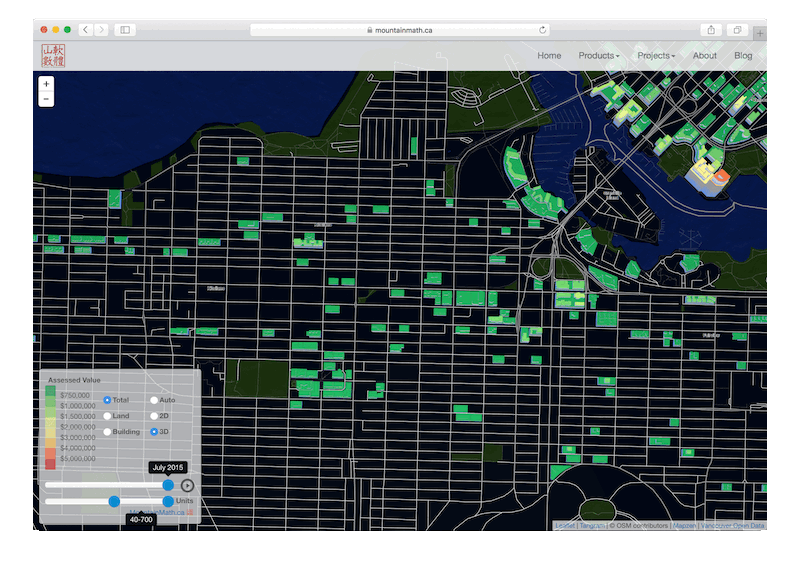
Task: Show the Safari sidebar
Action: (125, 30)
